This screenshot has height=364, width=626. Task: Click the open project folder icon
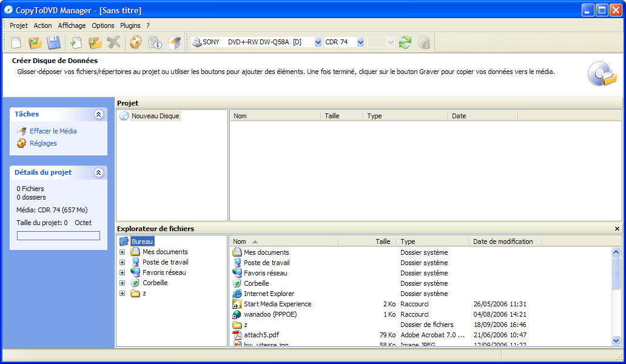click(x=35, y=42)
